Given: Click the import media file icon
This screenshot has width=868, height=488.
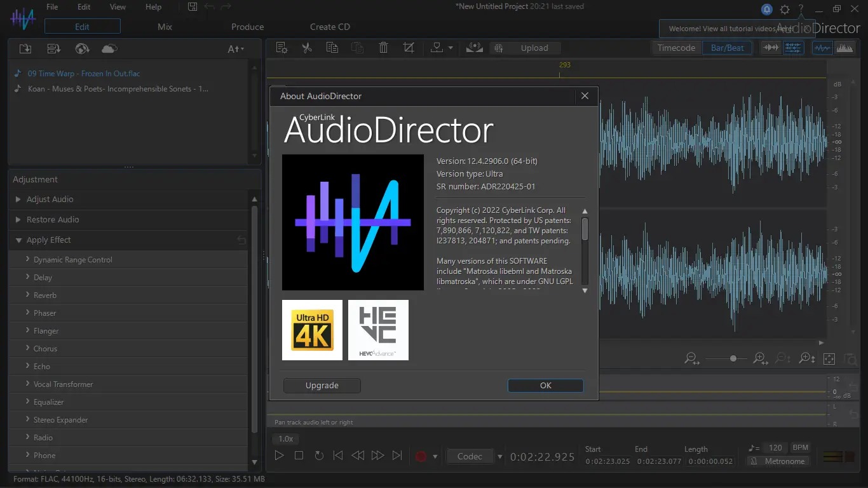Looking at the screenshot, I should 25,49.
